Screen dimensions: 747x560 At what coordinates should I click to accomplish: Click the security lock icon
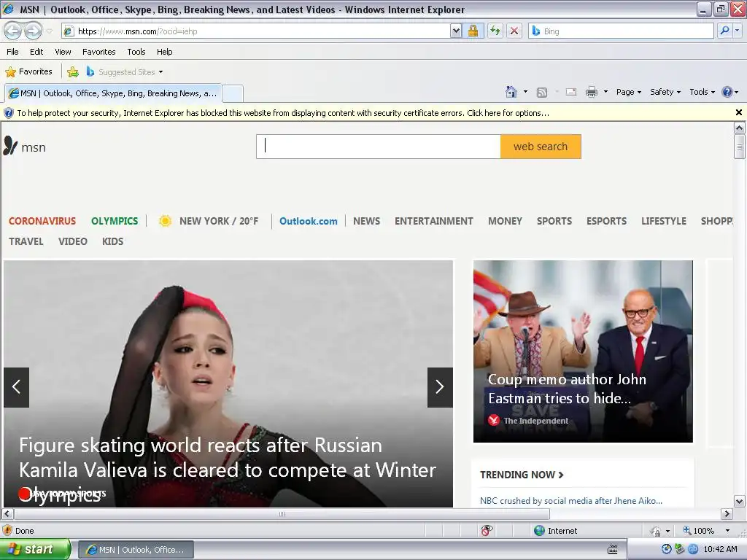[473, 31]
